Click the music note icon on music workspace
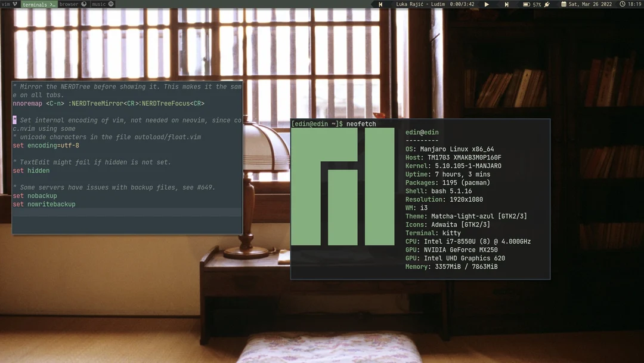644x363 pixels. (110, 4)
